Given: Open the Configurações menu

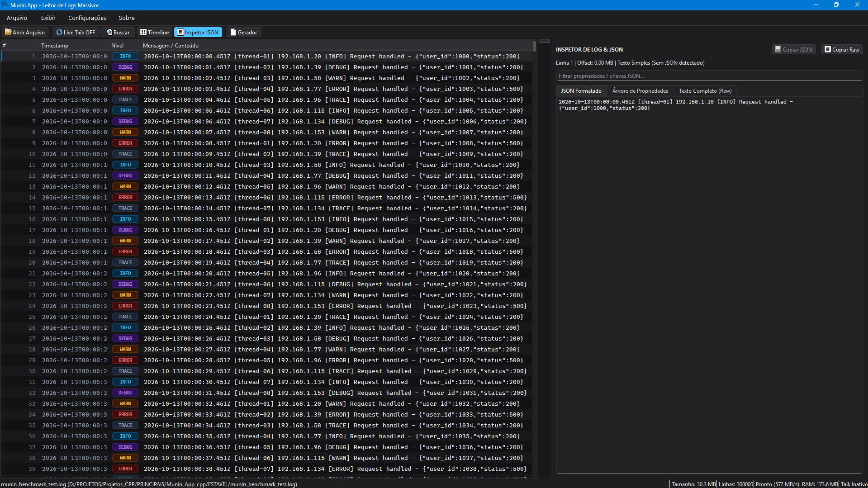Looking at the screenshot, I should point(87,18).
